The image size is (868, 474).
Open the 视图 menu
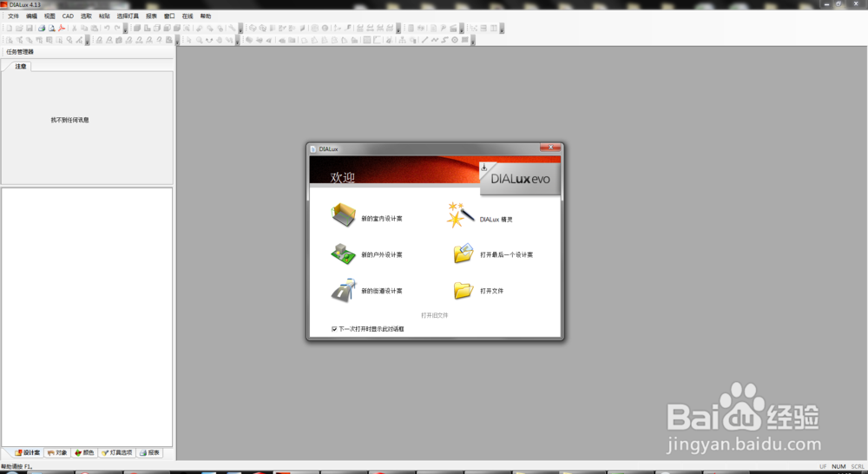[x=49, y=16]
